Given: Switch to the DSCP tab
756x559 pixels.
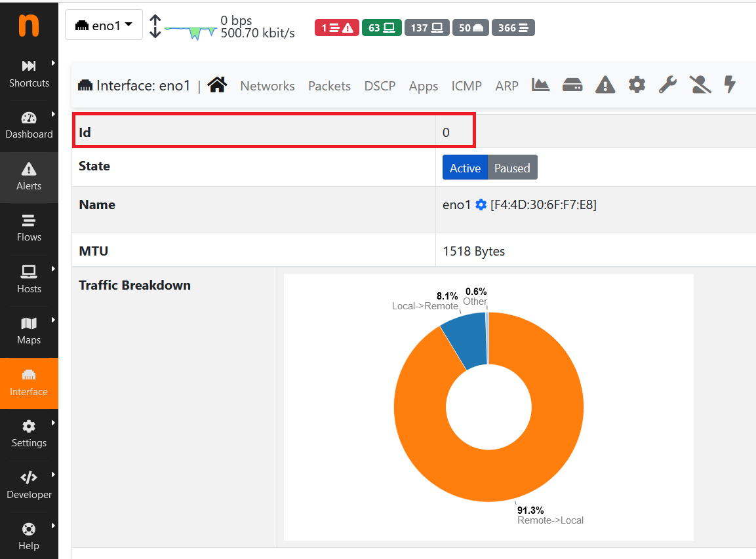Looking at the screenshot, I should click(x=380, y=86).
